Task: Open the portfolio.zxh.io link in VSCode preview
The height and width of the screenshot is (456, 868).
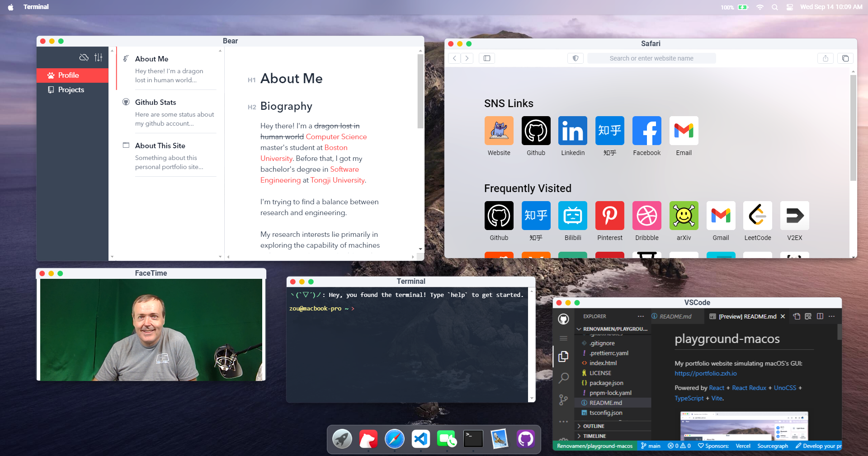Action: (x=705, y=373)
